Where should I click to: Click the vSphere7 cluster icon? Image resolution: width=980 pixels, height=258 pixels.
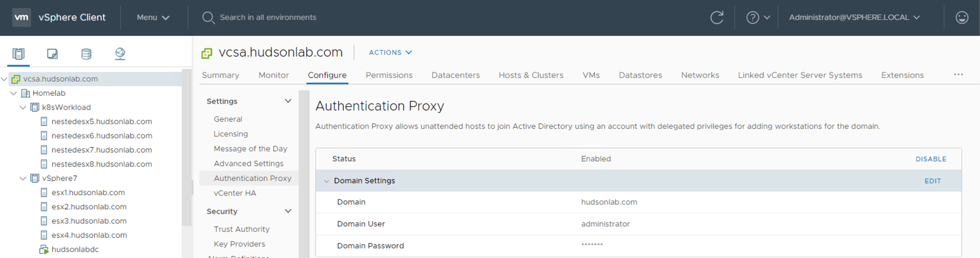click(x=35, y=178)
